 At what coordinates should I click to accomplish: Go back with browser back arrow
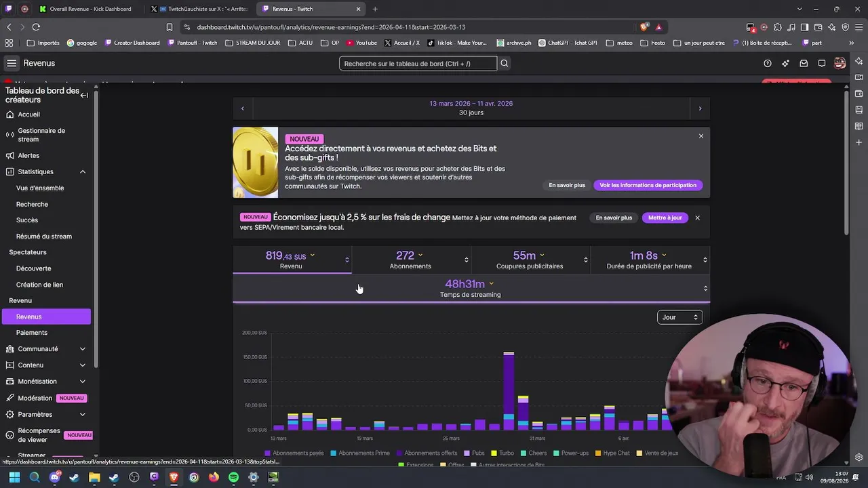9,27
